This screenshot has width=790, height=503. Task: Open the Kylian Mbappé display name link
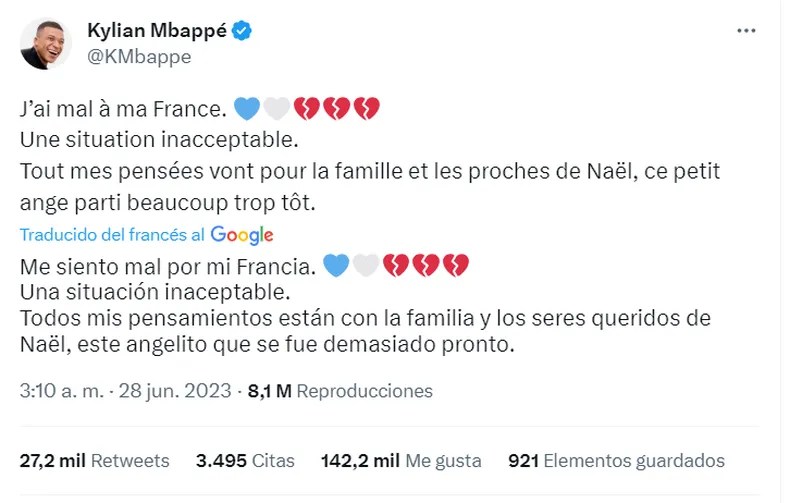coord(158,31)
